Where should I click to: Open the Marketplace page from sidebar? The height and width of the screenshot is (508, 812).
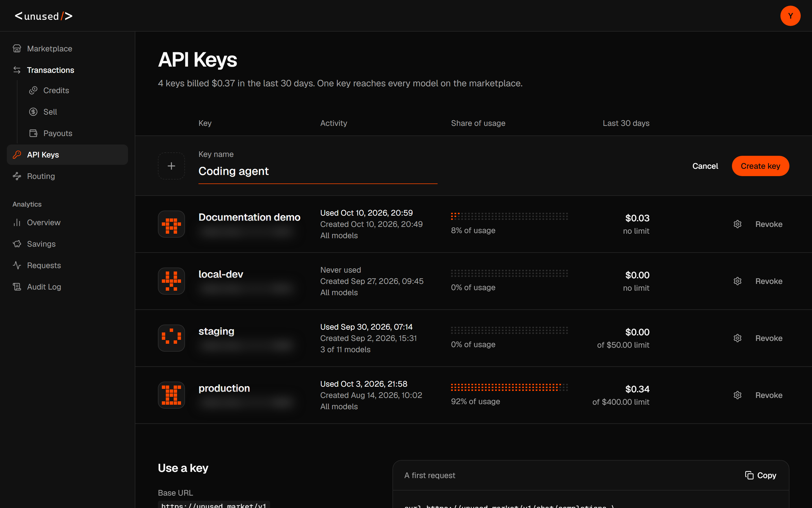pyautogui.click(x=67, y=49)
